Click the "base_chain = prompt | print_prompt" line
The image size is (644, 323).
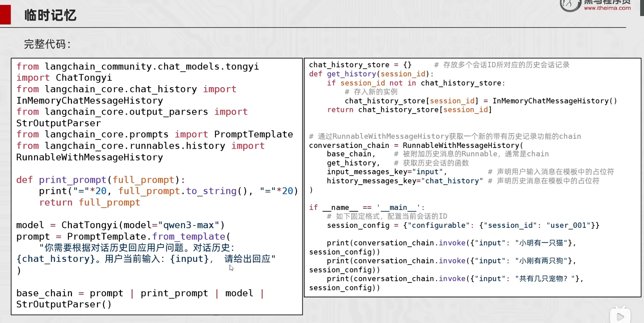140,293
